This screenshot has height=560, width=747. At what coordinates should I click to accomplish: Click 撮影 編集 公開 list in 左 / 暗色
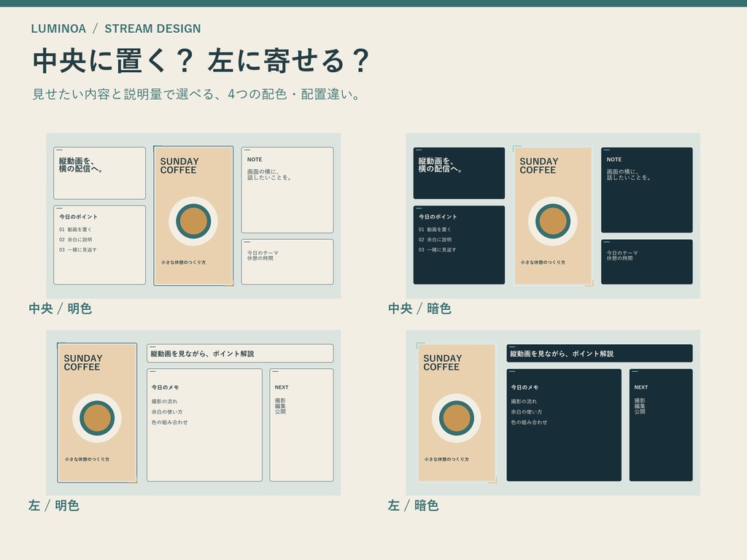pyautogui.click(x=640, y=406)
